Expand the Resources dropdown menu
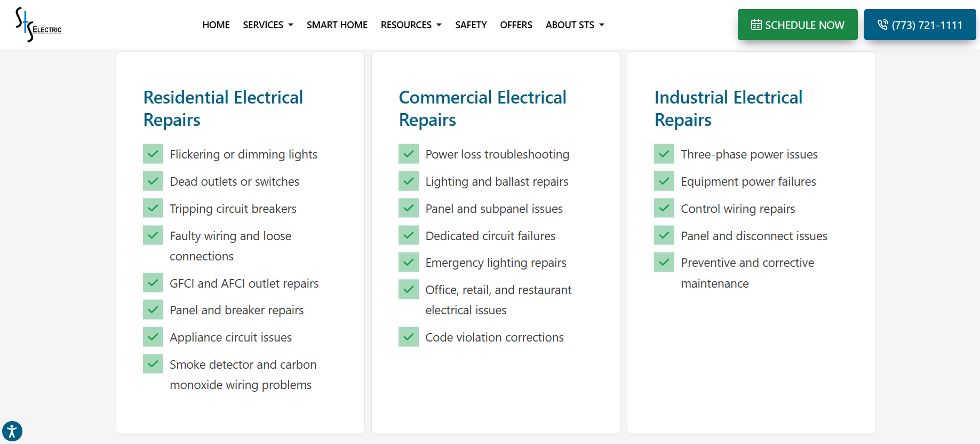The image size is (980, 444). coord(411,25)
